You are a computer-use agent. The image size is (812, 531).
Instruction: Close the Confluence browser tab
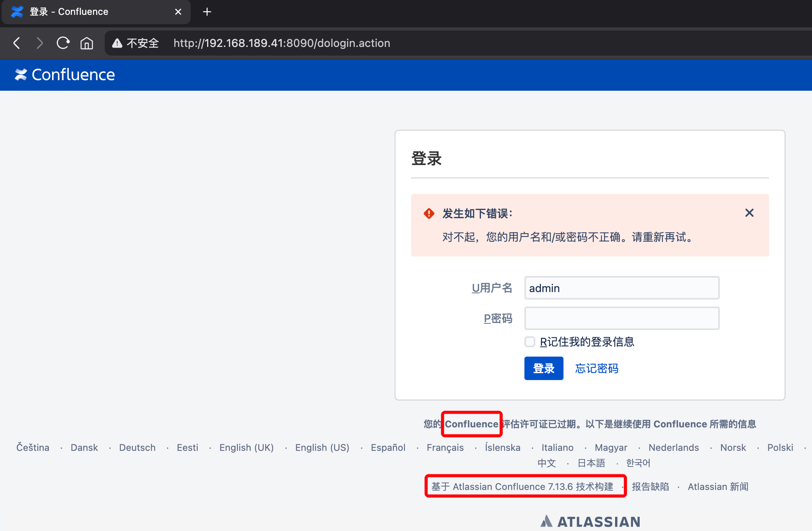(x=178, y=12)
